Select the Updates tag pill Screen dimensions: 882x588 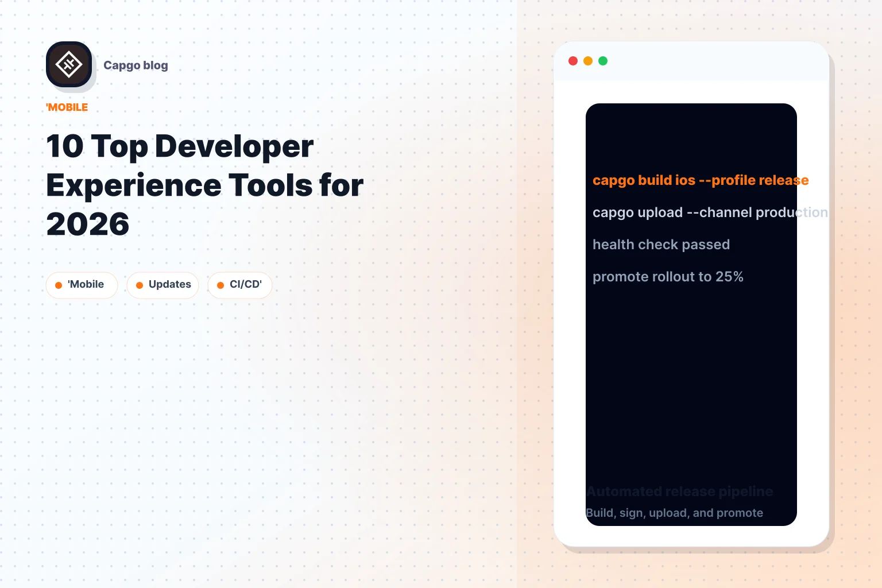(163, 285)
